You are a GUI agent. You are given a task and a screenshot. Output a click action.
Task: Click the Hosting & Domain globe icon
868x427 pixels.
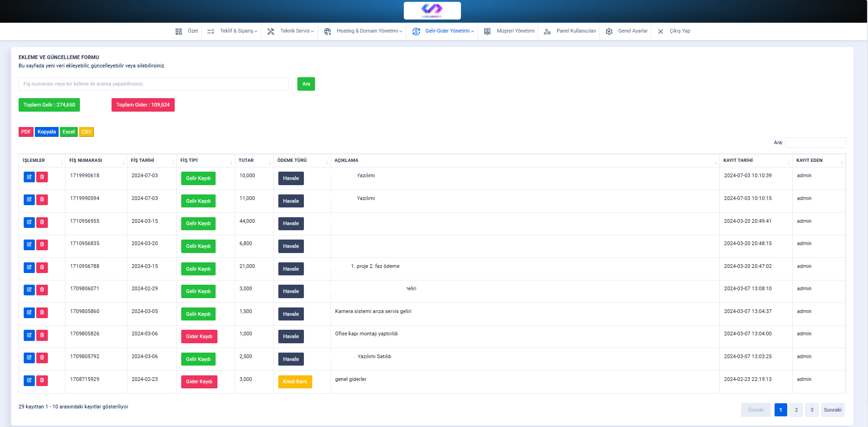[328, 31]
